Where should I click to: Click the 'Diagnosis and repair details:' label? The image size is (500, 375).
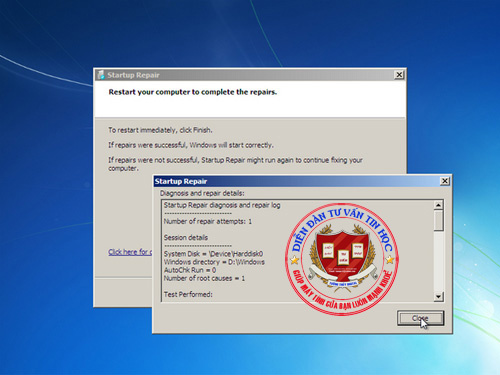[x=202, y=193]
